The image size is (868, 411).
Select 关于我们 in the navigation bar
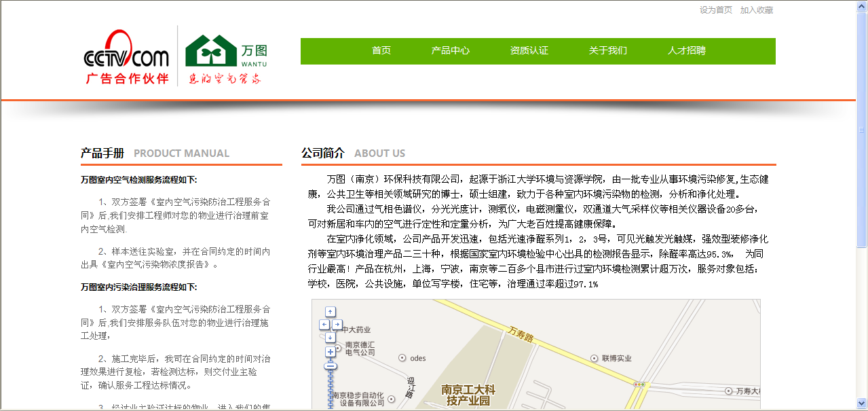pos(608,51)
